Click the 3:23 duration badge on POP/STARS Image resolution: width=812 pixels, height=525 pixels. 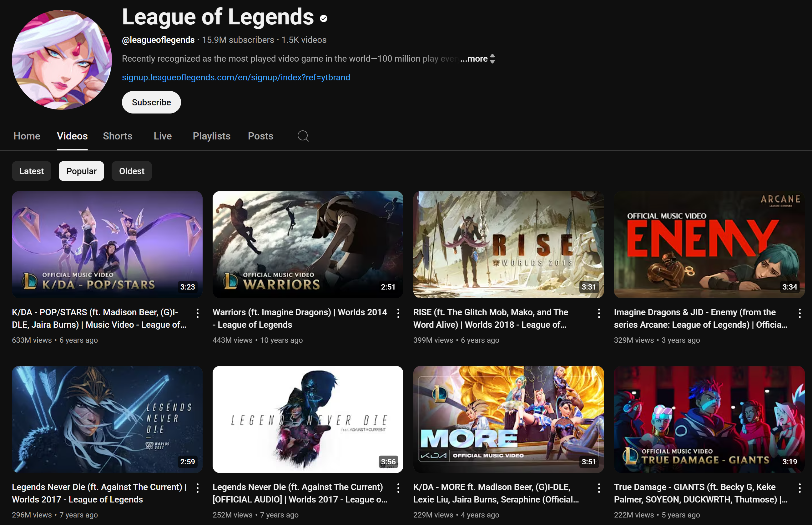click(188, 287)
